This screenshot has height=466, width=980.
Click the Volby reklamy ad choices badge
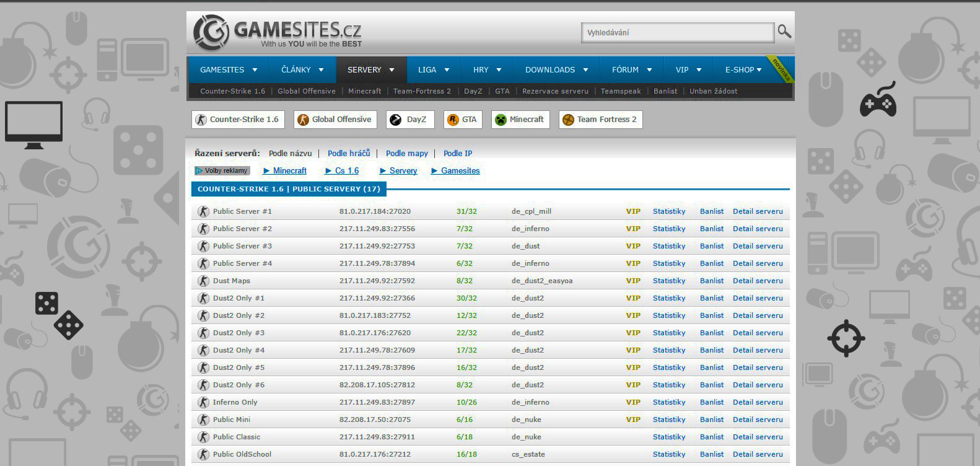[222, 171]
